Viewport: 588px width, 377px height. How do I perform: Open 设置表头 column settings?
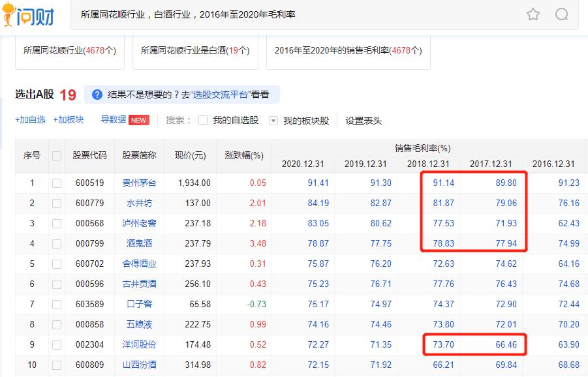pyautogui.click(x=364, y=121)
